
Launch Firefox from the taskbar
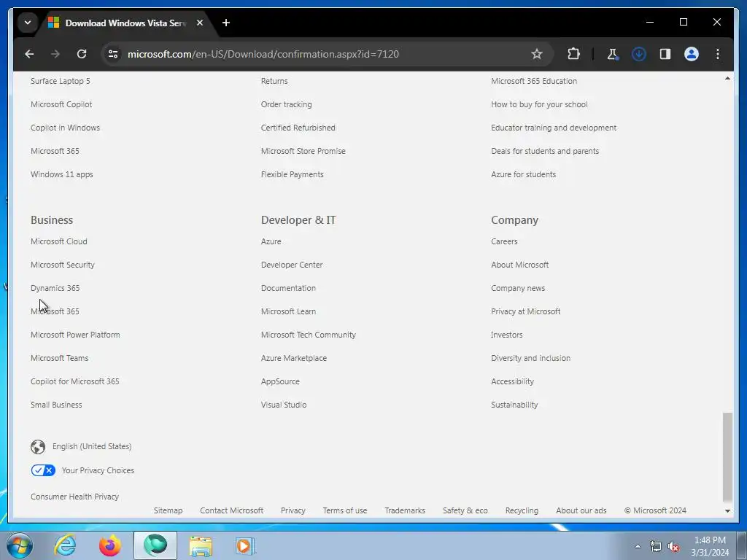pos(110,545)
